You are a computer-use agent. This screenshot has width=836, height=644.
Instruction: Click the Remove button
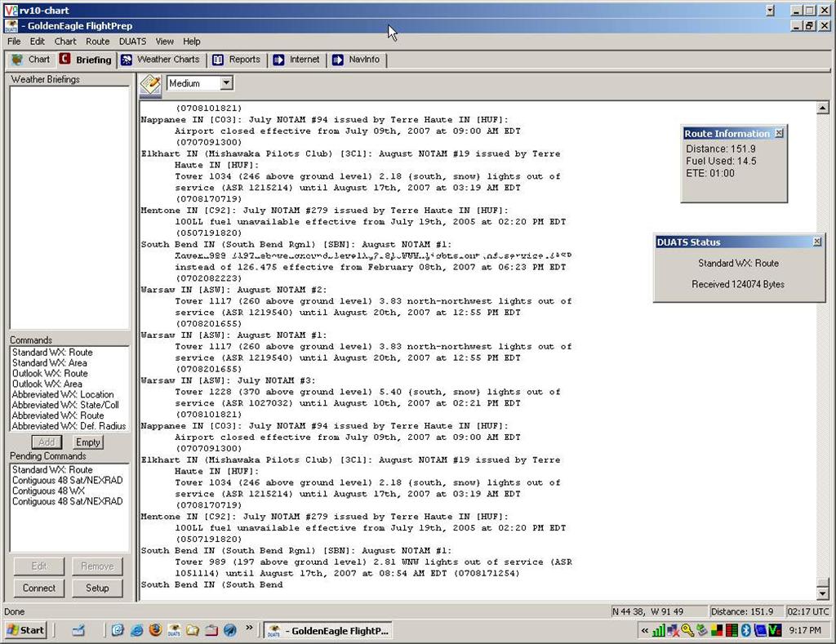point(97,566)
